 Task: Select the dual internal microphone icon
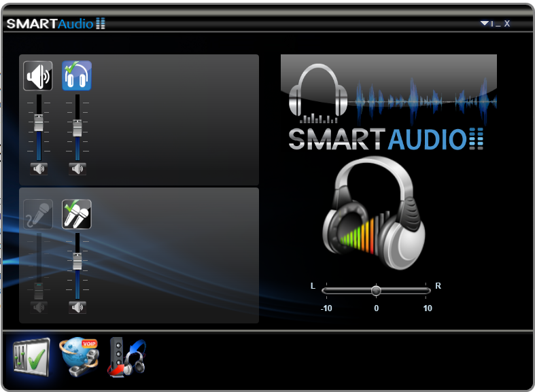[77, 214]
